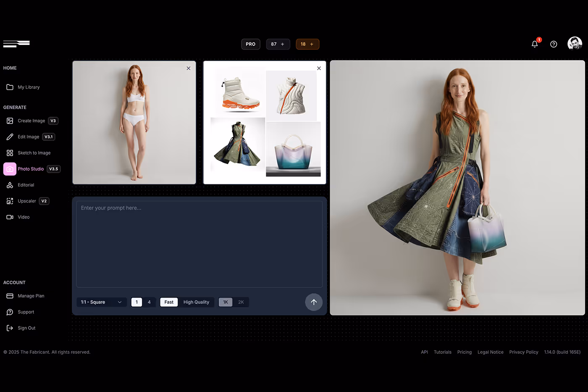Open the 1:1 Square aspect ratio dropdown
588x392 pixels.
[101, 302]
